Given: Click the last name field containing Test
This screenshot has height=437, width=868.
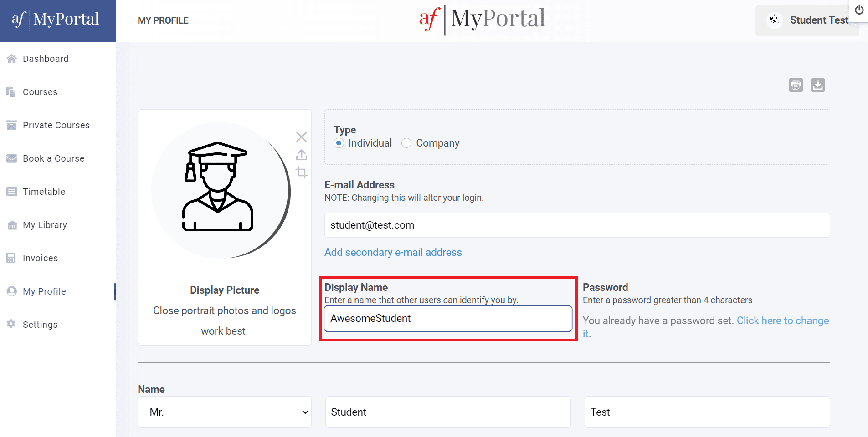Looking at the screenshot, I should pos(707,412).
